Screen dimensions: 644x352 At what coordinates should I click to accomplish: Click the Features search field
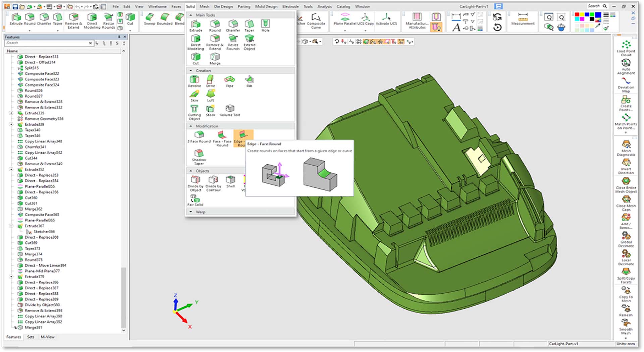coord(46,43)
